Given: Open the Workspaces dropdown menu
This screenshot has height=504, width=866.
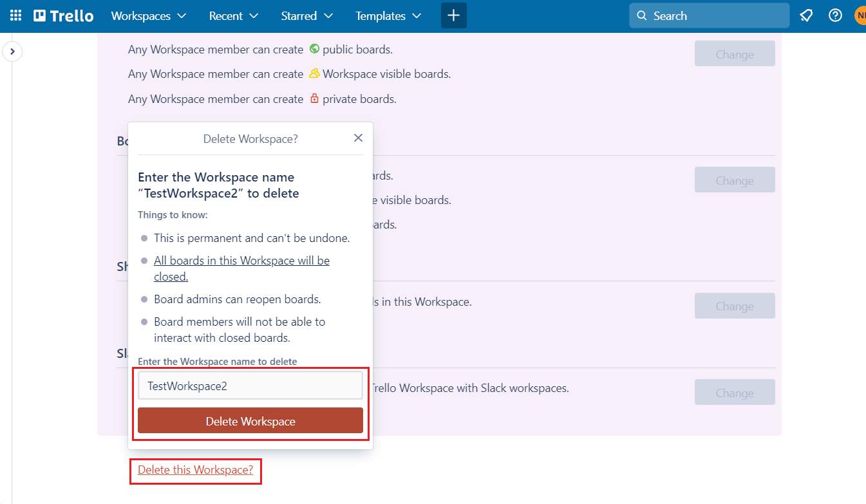Looking at the screenshot, I should click(149, 15).
